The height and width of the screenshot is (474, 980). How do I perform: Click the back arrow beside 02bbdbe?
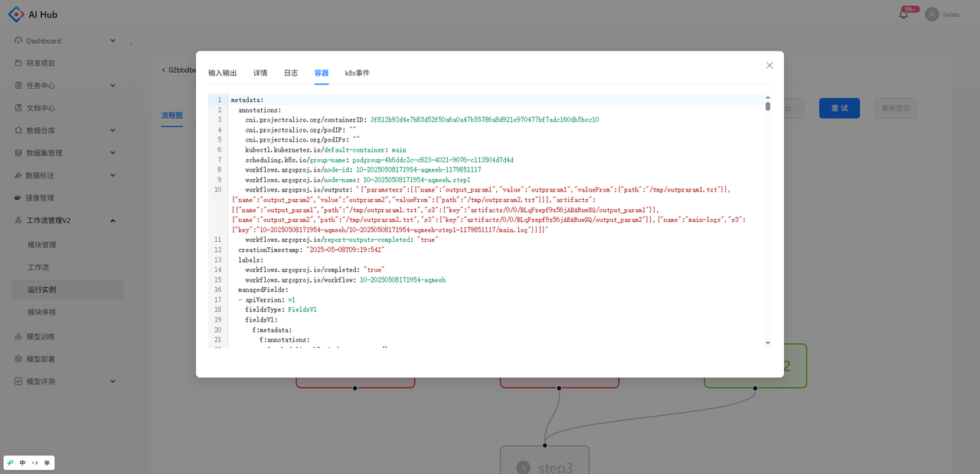pos(164,70)
